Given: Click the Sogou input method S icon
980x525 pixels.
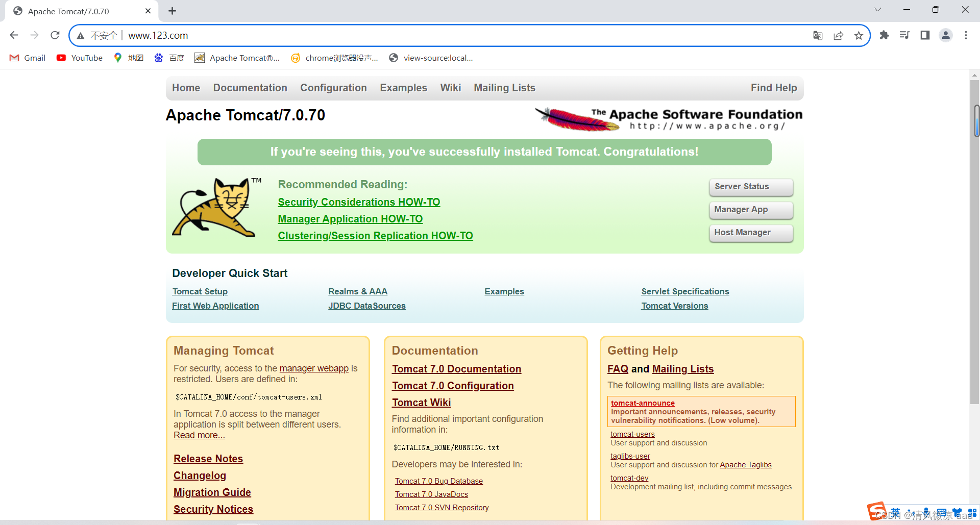Looking at the screenshot, I should coord(877,511).
